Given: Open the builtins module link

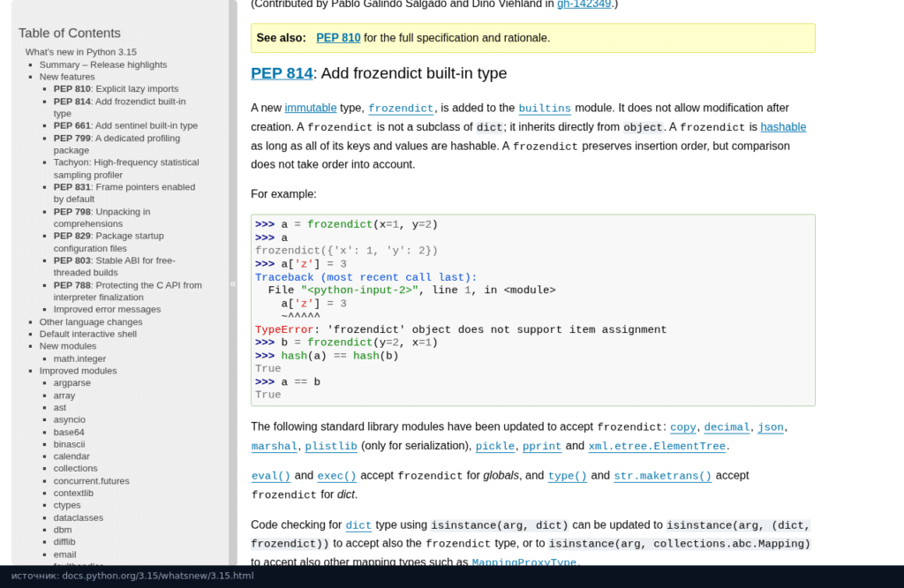Looking at the screenshot, I should click(544, 109).
